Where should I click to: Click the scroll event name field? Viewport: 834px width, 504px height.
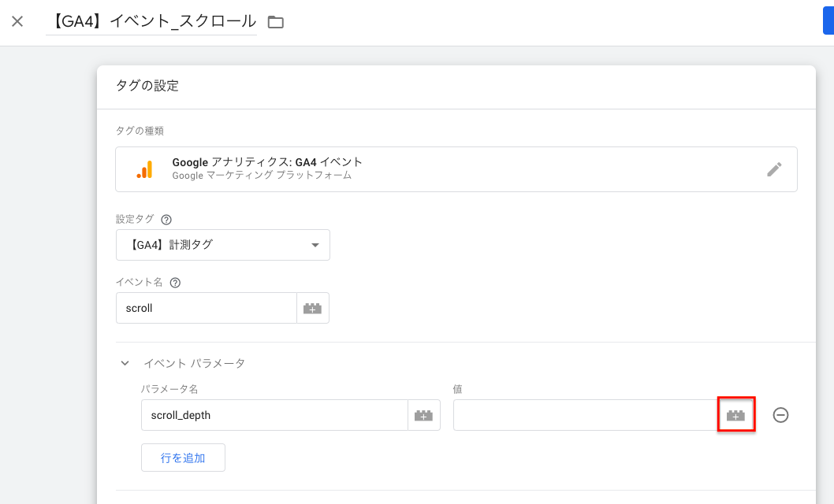click(x=207, y=308)
